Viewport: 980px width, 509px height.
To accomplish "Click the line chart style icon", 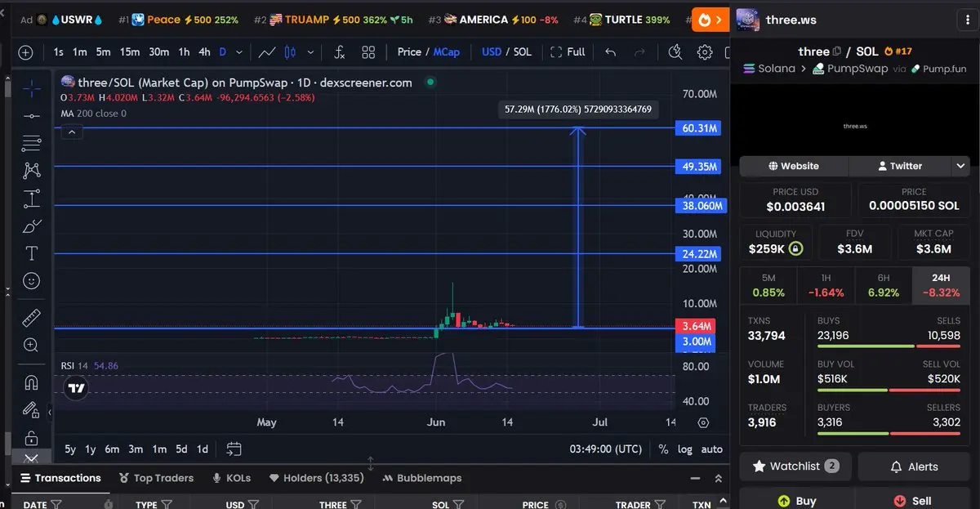I will [x=267, y=52].
